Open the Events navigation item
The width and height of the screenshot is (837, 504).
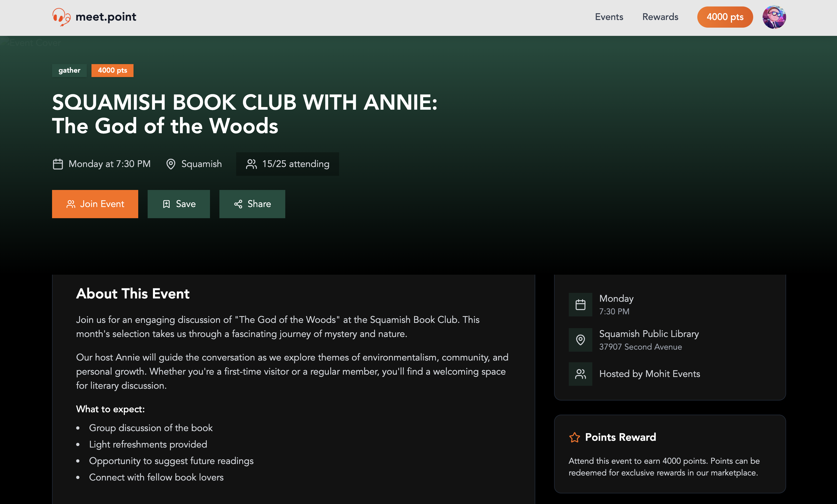(609, 17)
